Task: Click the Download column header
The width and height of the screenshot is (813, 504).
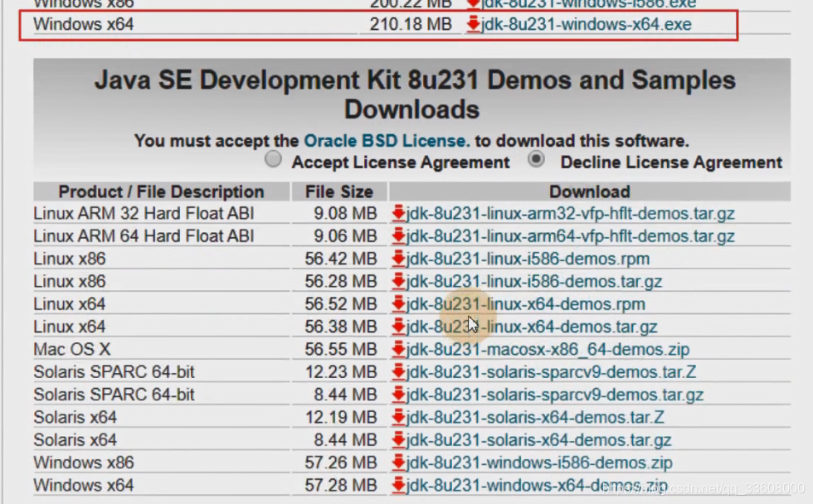Action: coord(590,191)
